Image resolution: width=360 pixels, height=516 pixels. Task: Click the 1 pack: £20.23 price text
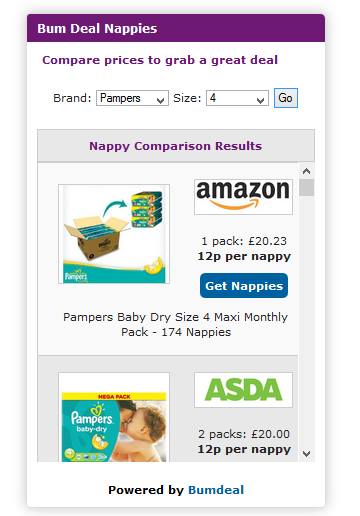click(x=244, y=241)
